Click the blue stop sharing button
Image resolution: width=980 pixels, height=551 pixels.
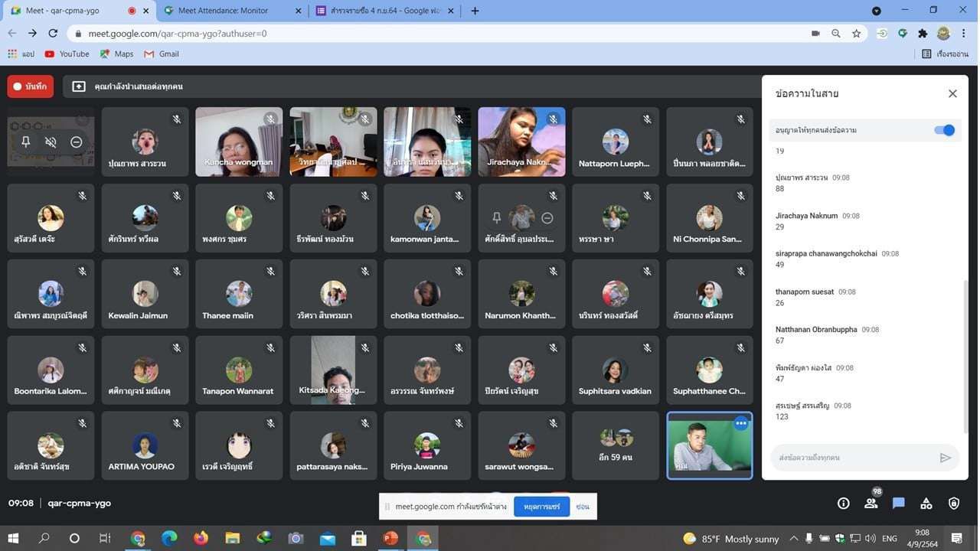pos(541,507)
